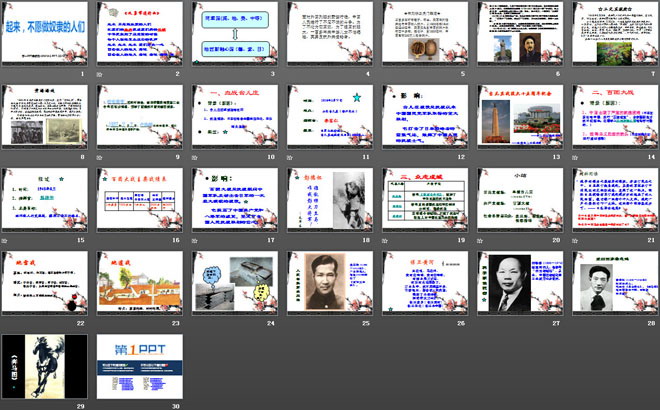Click the animation star icon under slide 19

(x=385, y=241)
